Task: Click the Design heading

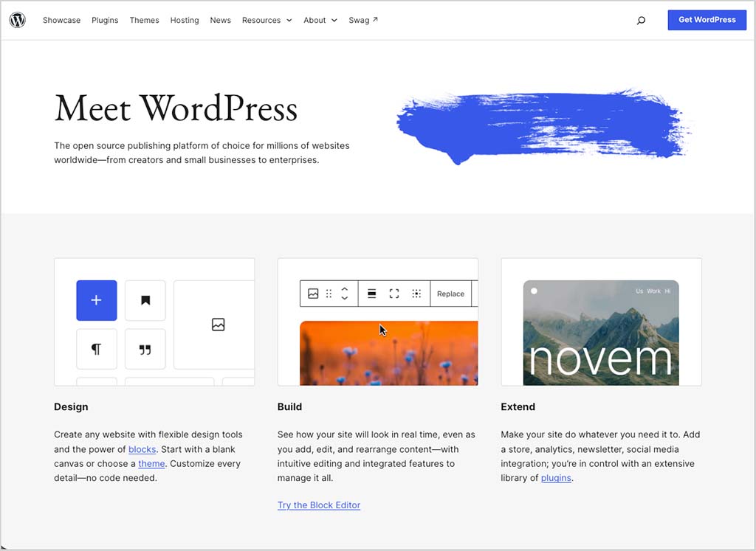Action: [x=71, y=407]
